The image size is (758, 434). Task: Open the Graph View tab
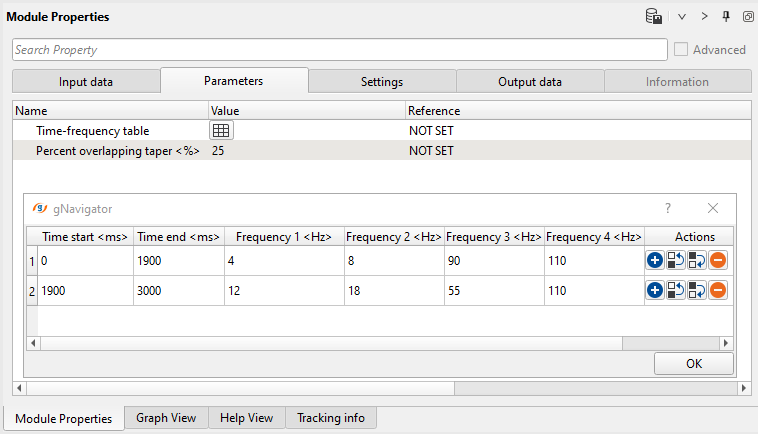167,418
